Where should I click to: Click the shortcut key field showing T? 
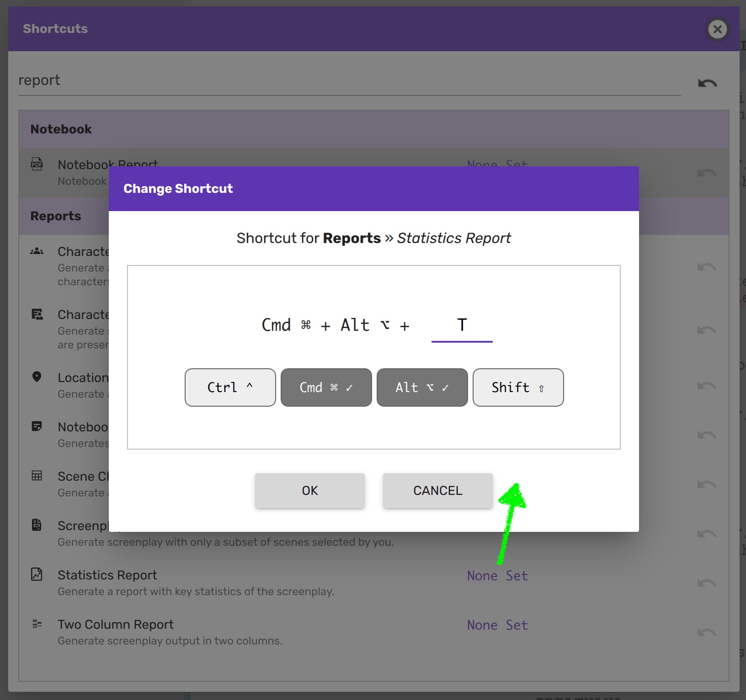pyautogui.click(x=462, y=325)
